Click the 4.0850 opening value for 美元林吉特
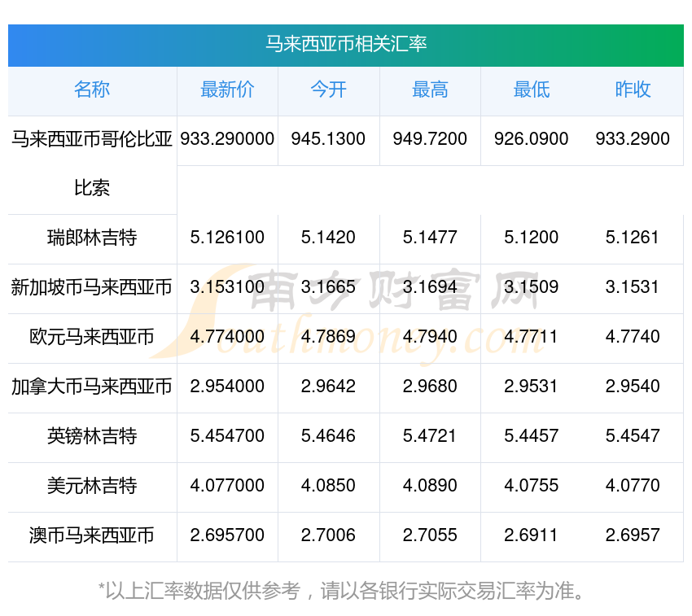The image size is (692, 616). tap(328, 486)
